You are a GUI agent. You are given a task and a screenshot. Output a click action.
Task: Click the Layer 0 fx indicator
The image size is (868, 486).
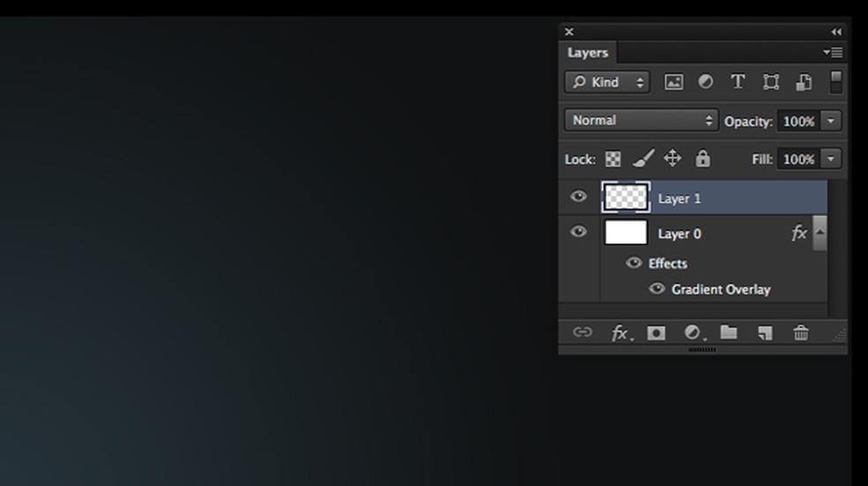tap(799, 233)
